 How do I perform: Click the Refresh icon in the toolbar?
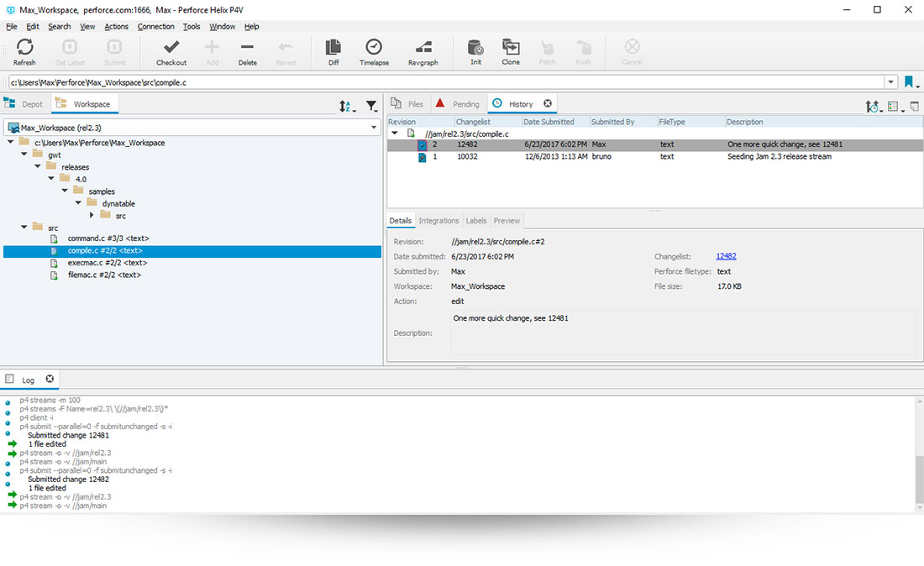[24, 52]
